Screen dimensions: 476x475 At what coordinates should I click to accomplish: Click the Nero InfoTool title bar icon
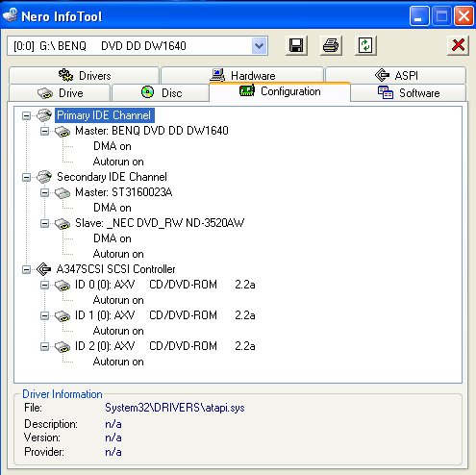coord(10,15)
